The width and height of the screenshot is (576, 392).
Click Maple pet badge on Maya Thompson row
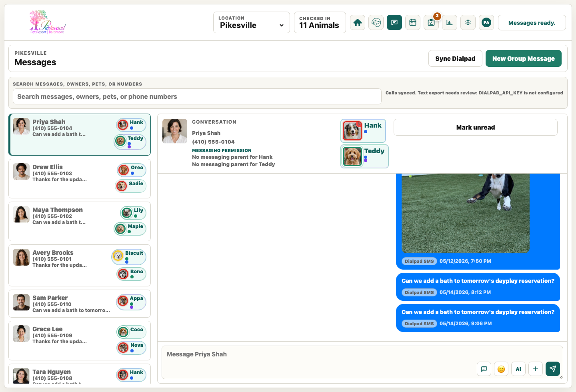pos(130,229)
